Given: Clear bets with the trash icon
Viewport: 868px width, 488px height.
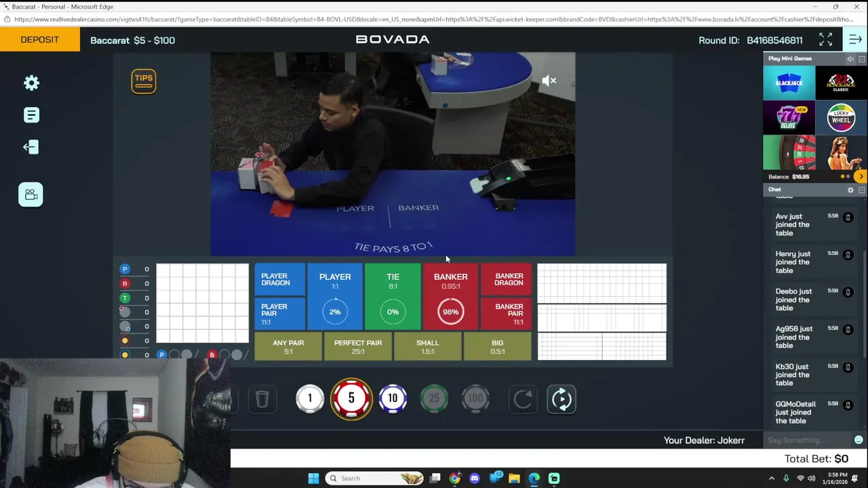Looking at the screenshot, I should coord(262,399).
